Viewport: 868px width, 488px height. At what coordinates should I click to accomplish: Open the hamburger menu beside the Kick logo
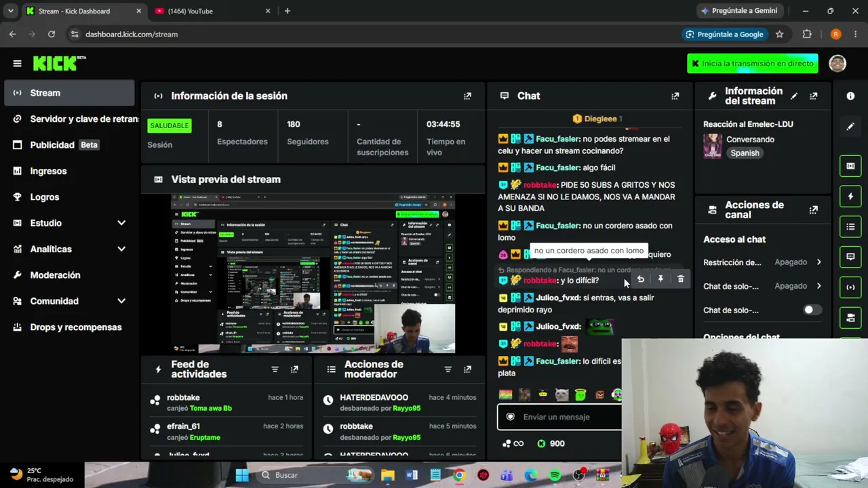coord(17,63)
